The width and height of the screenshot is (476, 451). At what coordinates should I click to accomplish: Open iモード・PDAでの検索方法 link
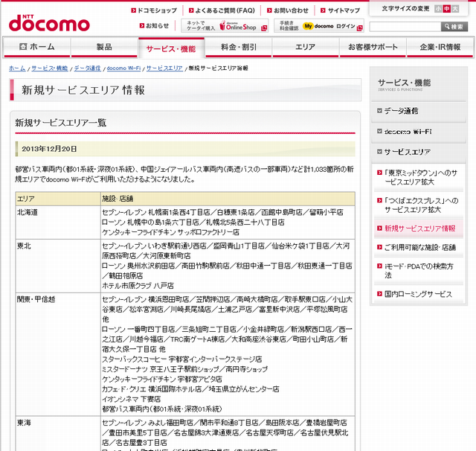click(419, 271)
